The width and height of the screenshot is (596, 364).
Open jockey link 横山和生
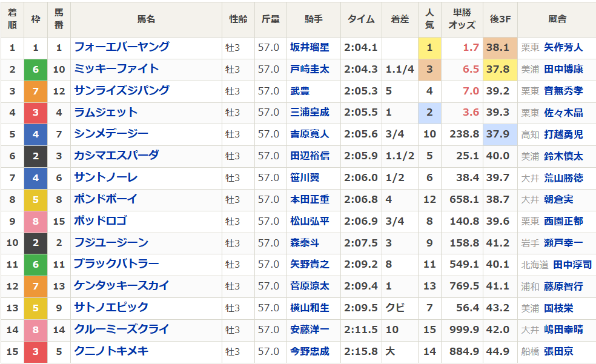pos(310,308)
